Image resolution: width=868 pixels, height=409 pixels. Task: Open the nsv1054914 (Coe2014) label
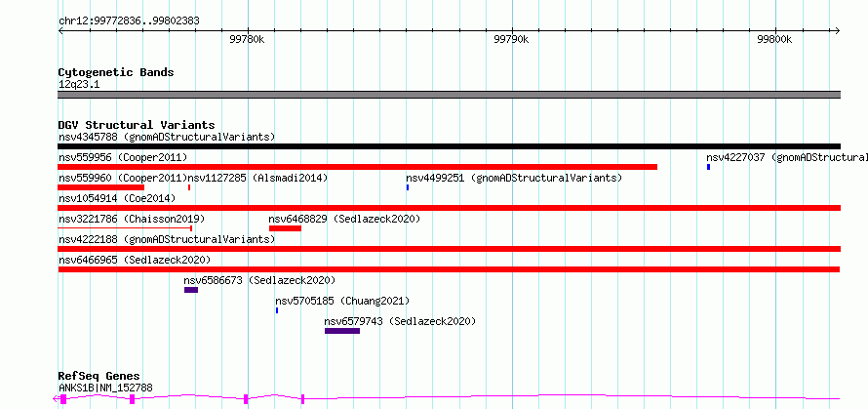(x=117, y=198)
